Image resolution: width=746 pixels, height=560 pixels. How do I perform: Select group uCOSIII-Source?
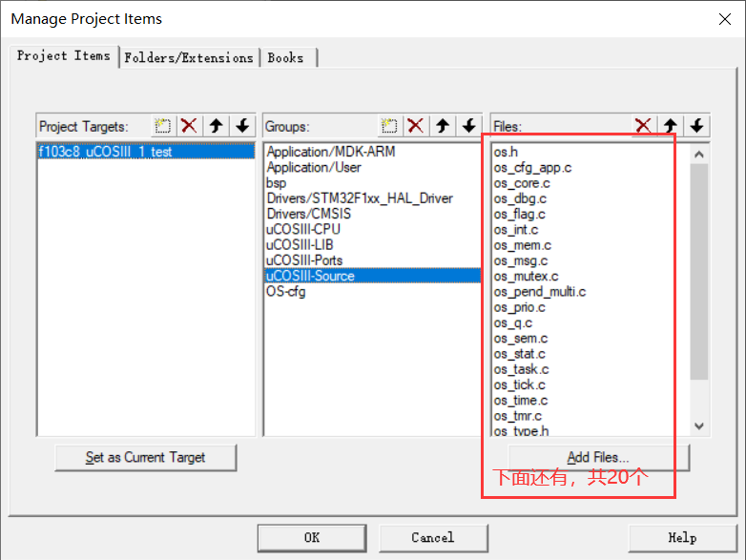click(x=373, y=276)
